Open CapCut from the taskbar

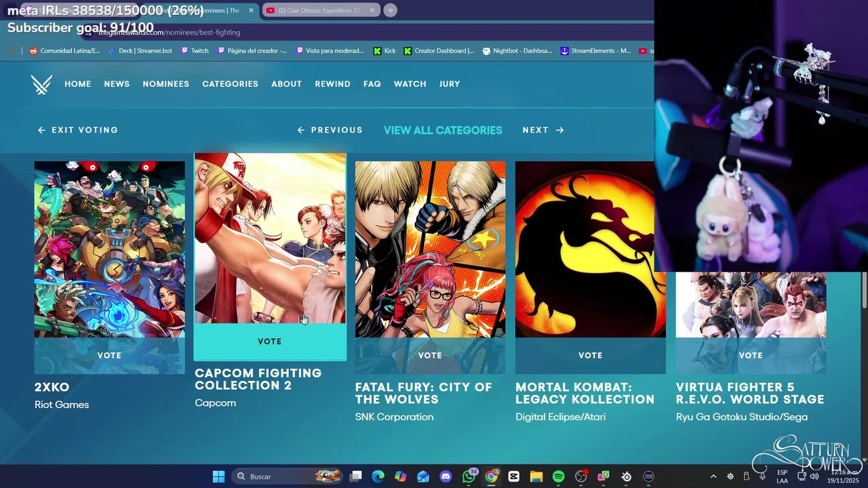coord(513,476)
